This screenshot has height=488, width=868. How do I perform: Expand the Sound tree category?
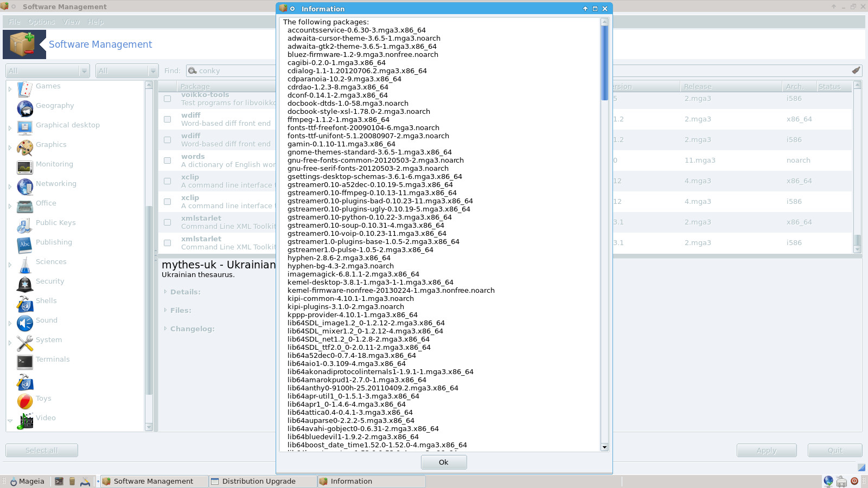coord(10,323)
